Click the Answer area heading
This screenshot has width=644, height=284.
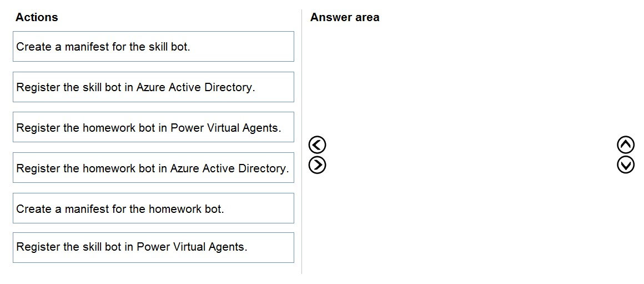pos(345,17)
